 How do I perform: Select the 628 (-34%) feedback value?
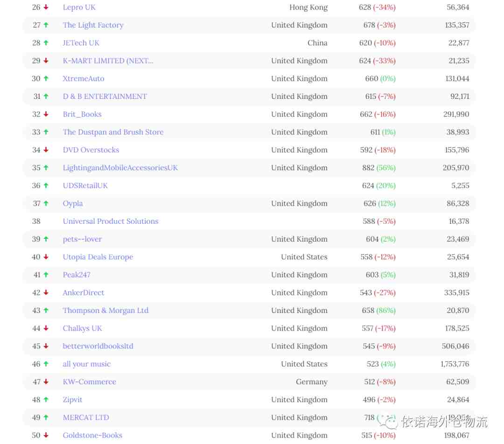377,7
